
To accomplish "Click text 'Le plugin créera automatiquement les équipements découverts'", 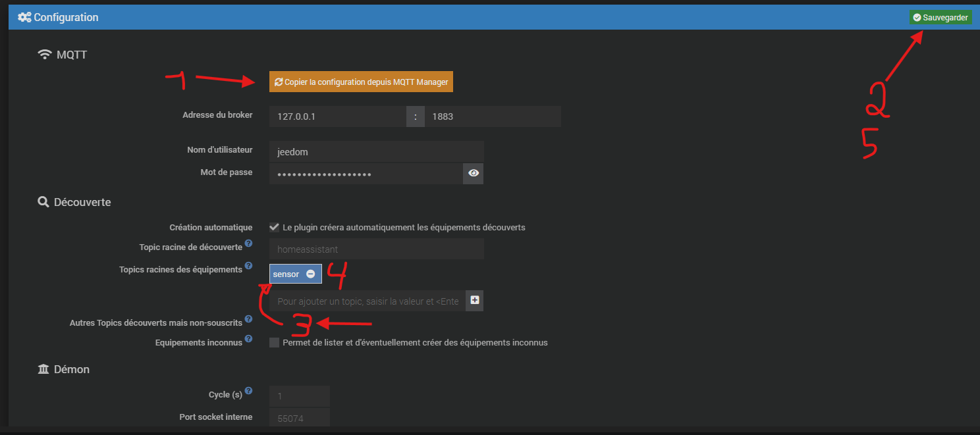I will coord(404,228).
